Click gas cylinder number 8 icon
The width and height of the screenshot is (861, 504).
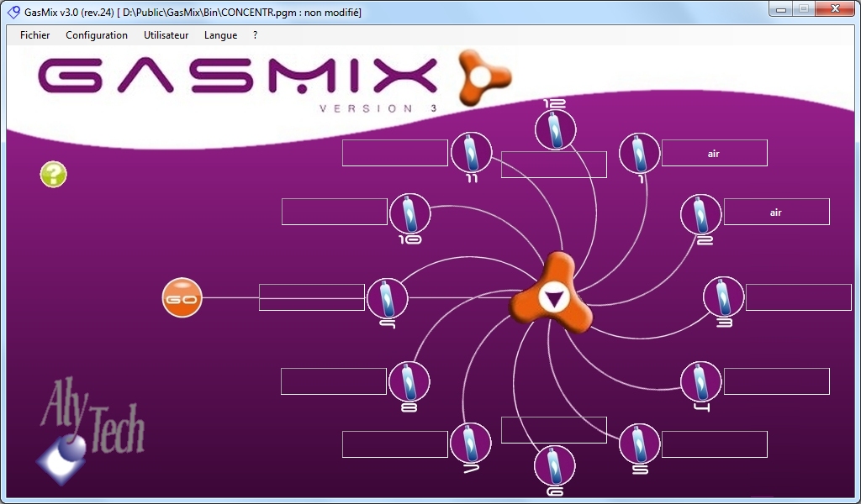click(x=409, y=381)
